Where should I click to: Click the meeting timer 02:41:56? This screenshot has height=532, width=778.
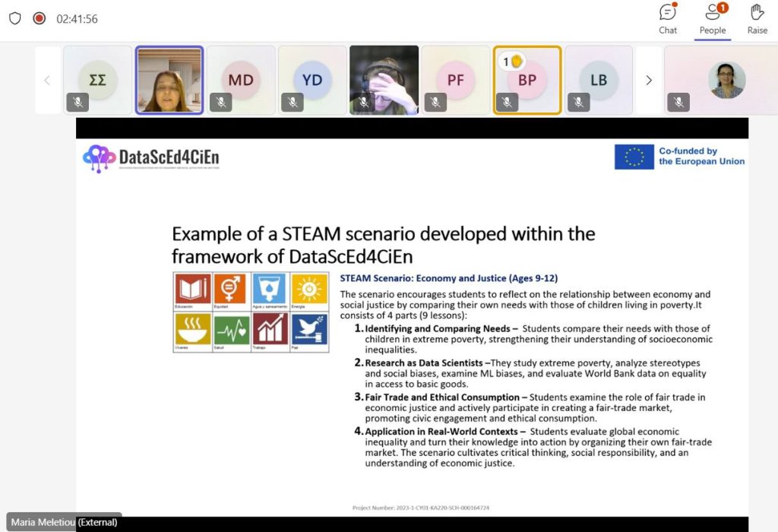tap(77, 19)
